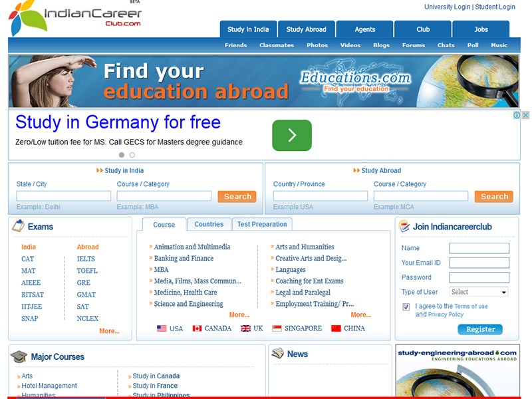Select the UK flag icon

(245, 329)
